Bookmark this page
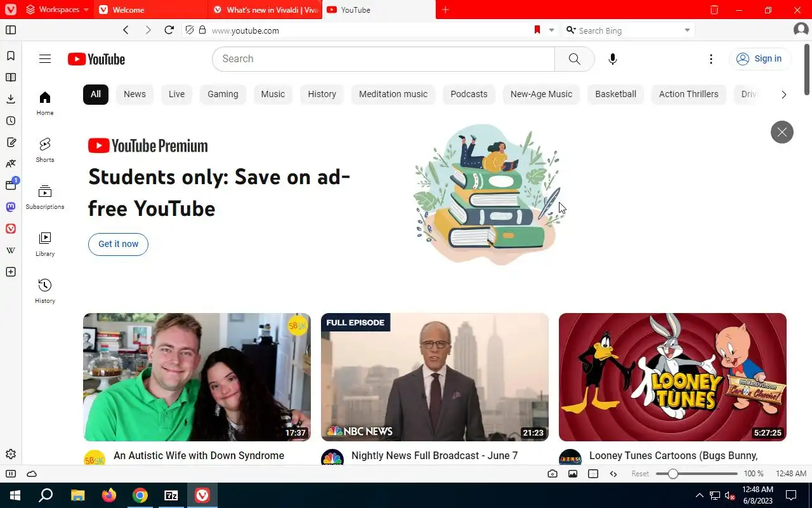The height and width of the screenshot is (508, 812). pyautogui.click(x=537, y=30)
